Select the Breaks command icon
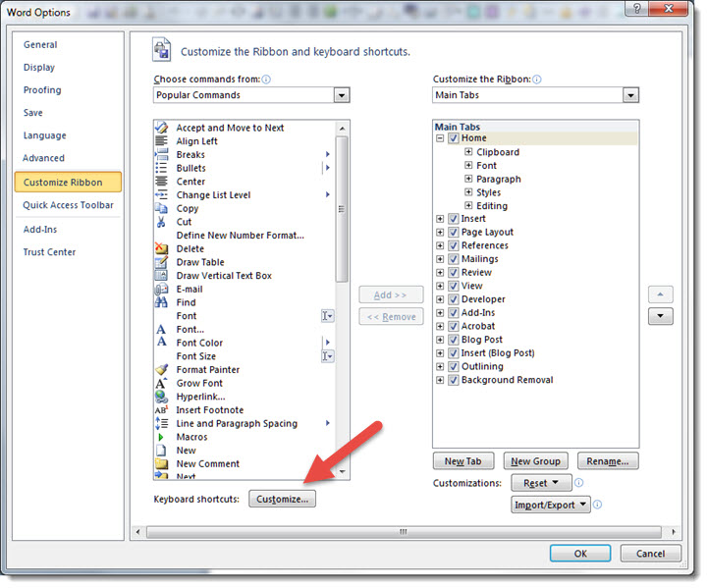707x588 pixels. (x=161, y=155)
